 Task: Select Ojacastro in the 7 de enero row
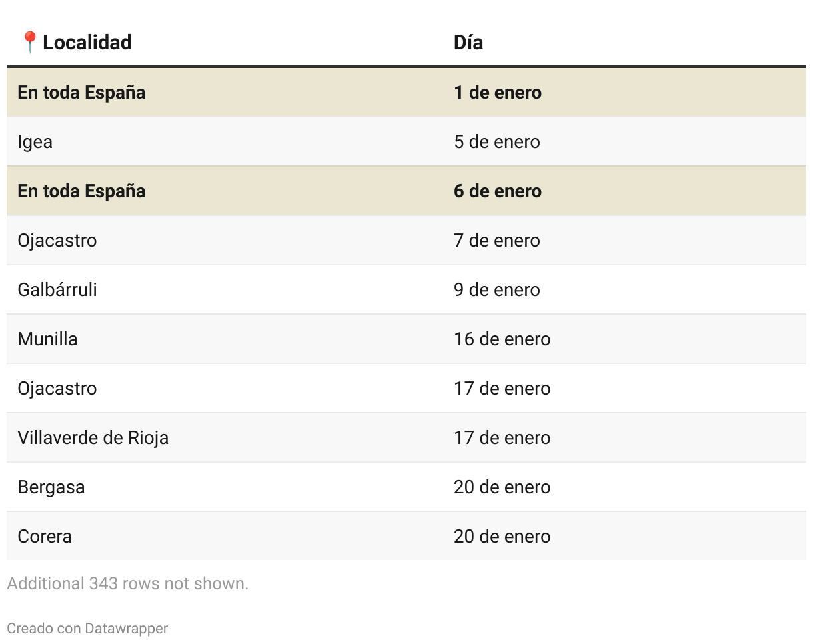coord(57,241)
